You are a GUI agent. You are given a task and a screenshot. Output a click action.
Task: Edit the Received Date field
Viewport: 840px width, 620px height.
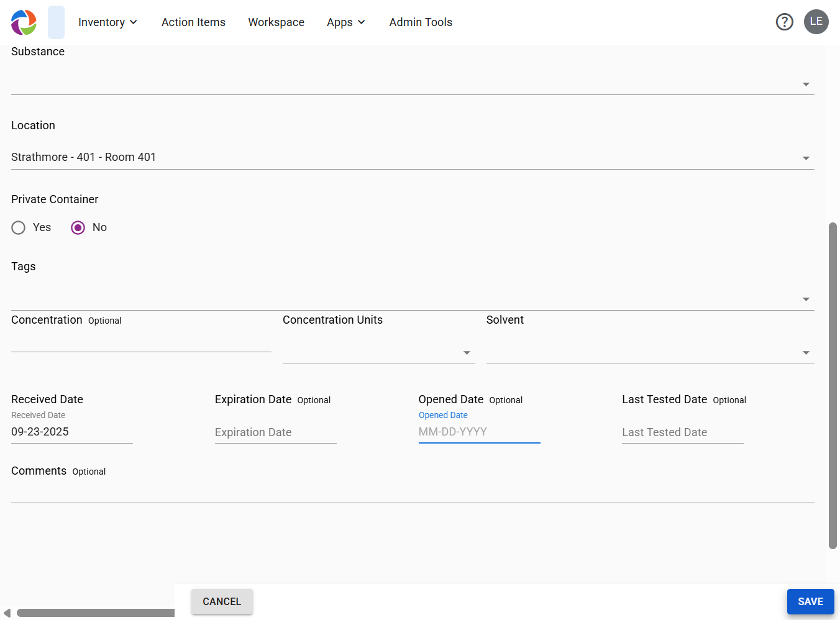click(x=72, y=432)
